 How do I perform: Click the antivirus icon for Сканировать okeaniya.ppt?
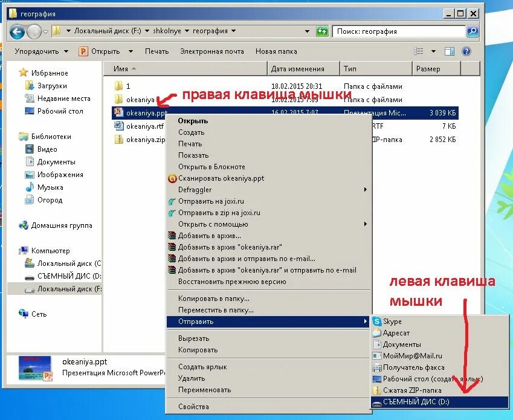click(172, 178)
